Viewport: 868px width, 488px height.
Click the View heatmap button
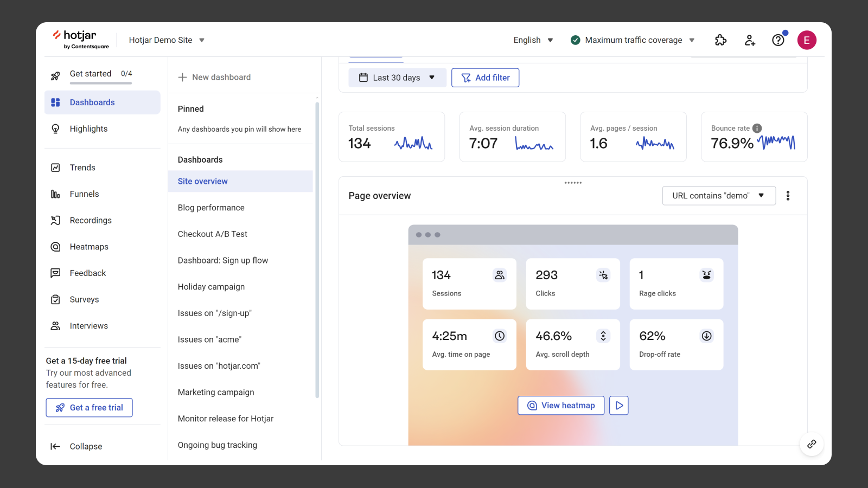point(561,405)
